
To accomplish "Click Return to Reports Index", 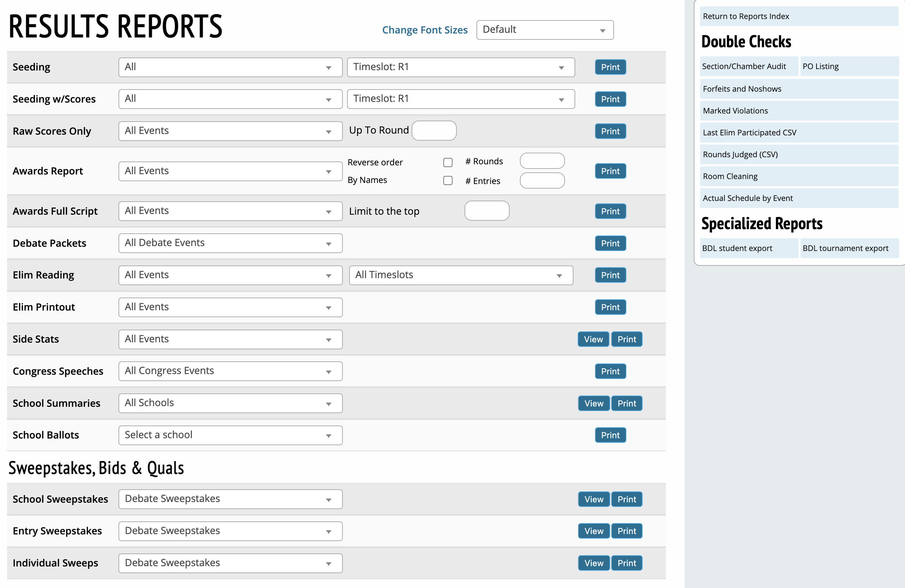I will [745, 16].
